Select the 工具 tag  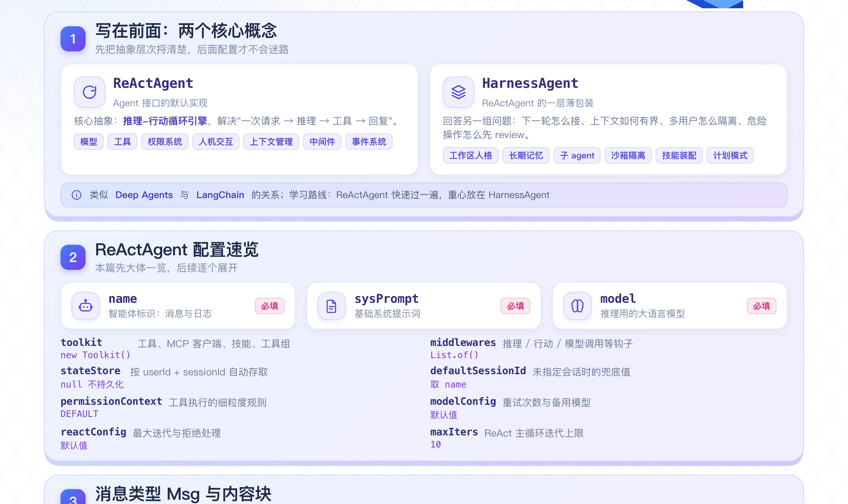(x=122, y=142)
